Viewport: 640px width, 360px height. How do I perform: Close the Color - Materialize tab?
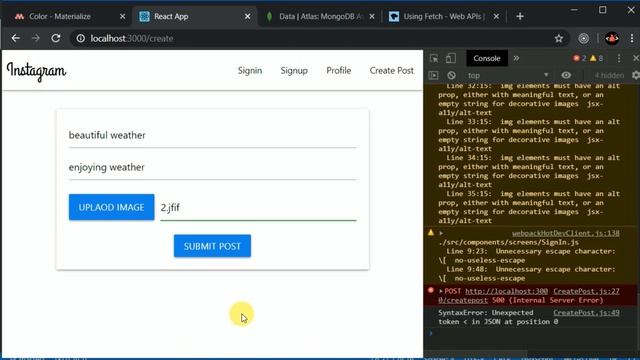pos(122,16)
